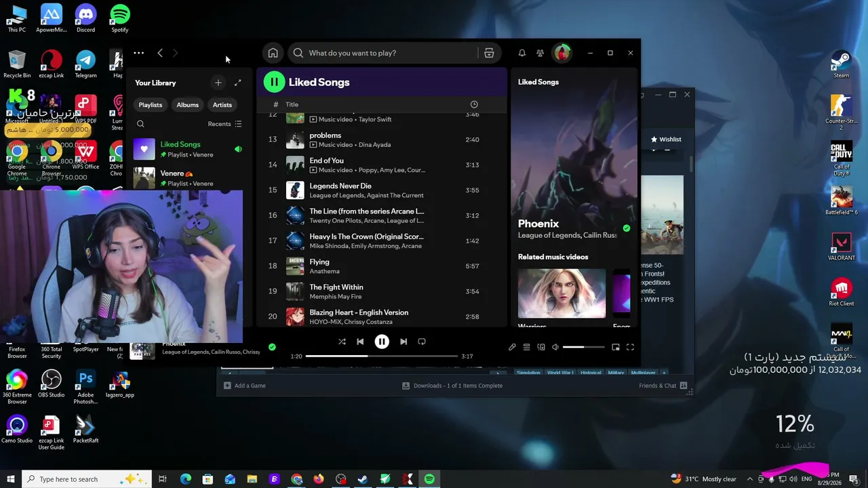Viewport: 868px width, 488px height.
Task: Open Spotify notifications bell
Action: coord(522,53)
